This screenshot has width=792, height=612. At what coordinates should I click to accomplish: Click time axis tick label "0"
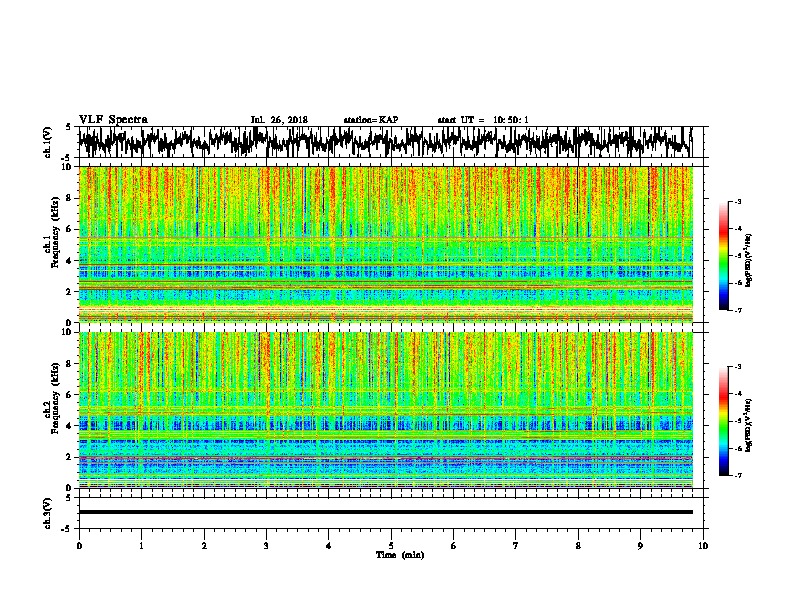click(x=79, y=546)
